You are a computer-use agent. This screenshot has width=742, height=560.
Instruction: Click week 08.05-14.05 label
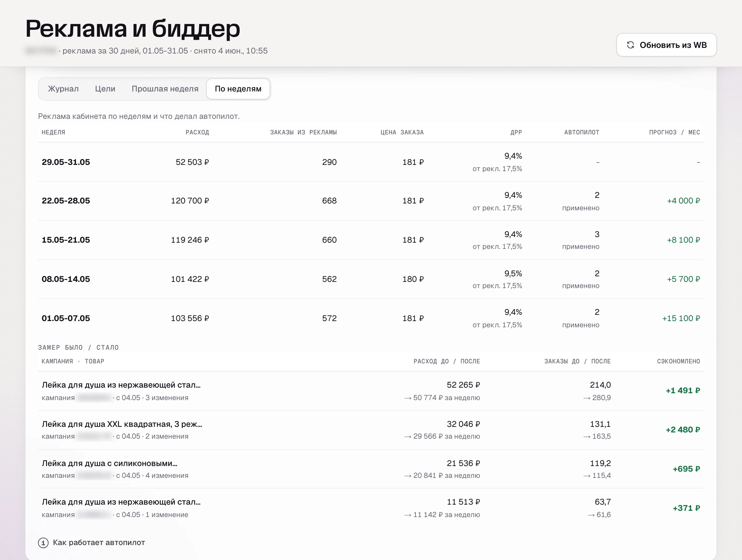(66, 279)
